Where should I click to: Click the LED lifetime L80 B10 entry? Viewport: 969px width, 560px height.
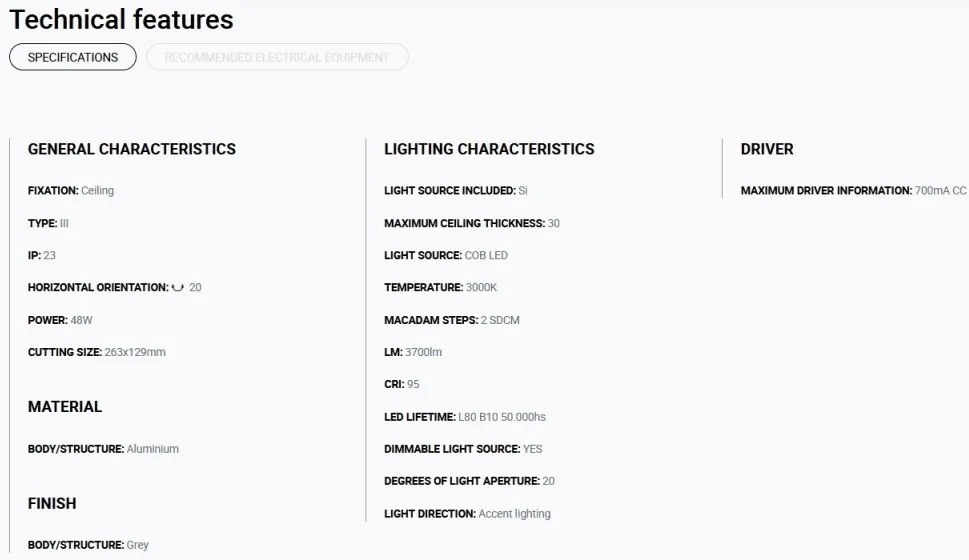[465, 417]
